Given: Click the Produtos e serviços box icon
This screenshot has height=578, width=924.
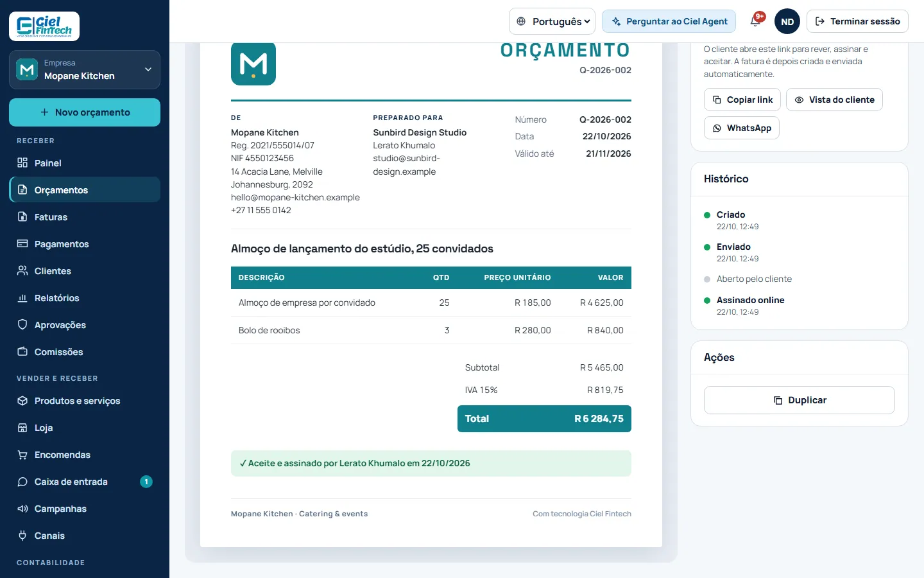Looking at the screenshot, I should tap(22, 400).
